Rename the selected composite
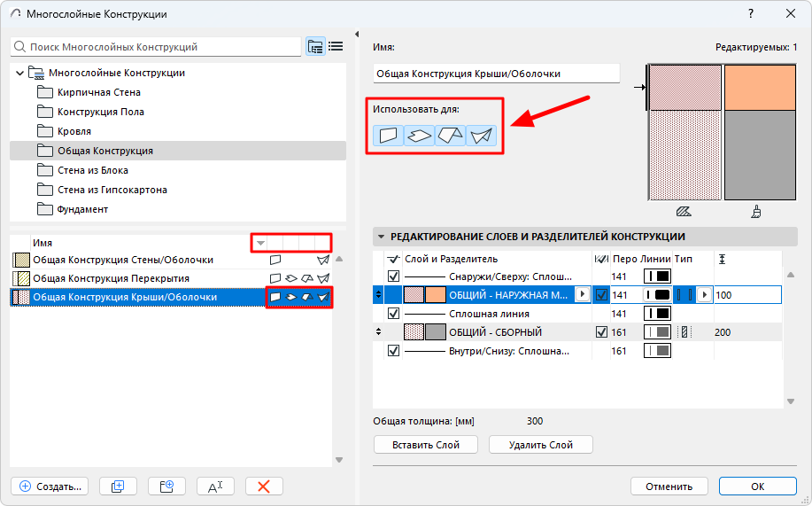Viewport: 812px width, 506px height. pos(215,487)
